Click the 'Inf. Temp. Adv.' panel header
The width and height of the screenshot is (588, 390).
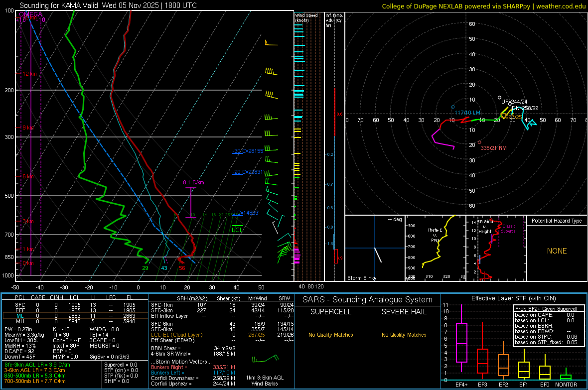pyautogui.click(x=334, y=20)
